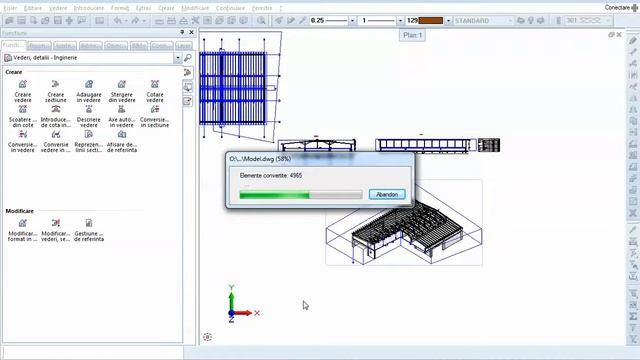Click the search icon beside the Vederi dropdown
Image resolution: width=640 pixels, height=360 pixels.
[188, 58]
